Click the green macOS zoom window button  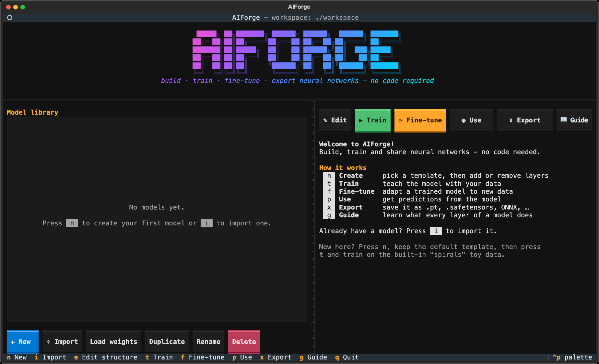pyautogui.click(x=23, y=7)
